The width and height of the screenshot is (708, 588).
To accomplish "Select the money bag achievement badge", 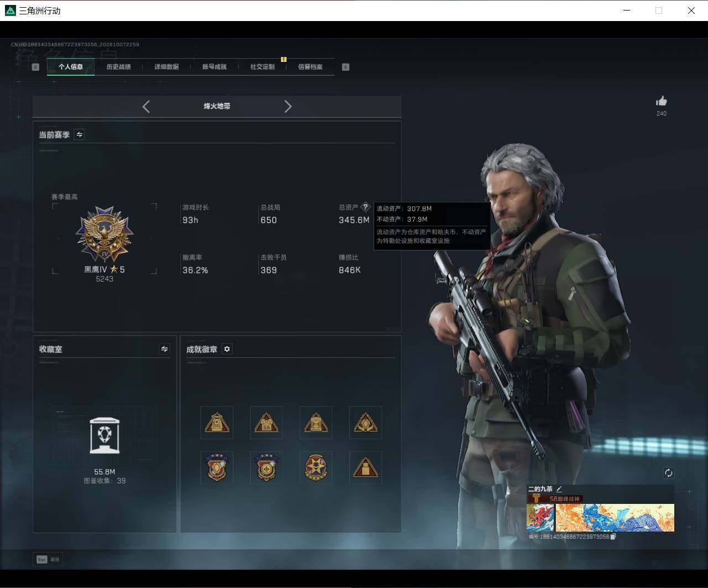I will (217, 423).
